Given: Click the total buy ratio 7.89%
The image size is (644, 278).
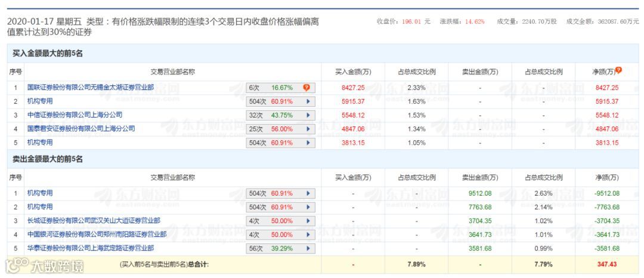Looking at the screenshot, I should point(416,264).
